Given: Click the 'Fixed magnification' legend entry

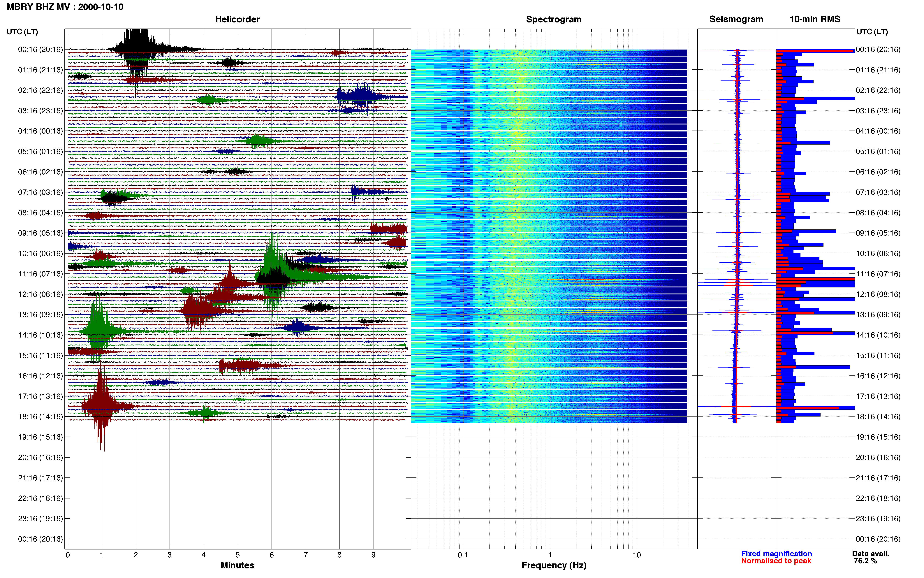Looking at the screenshot, I should tap(776, 554).
